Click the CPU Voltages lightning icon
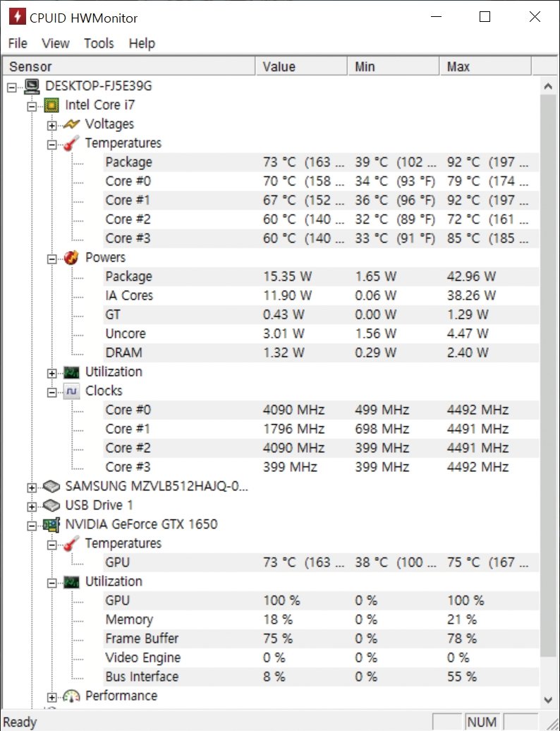Screen dimensions: 560x731 pos(71,124)
